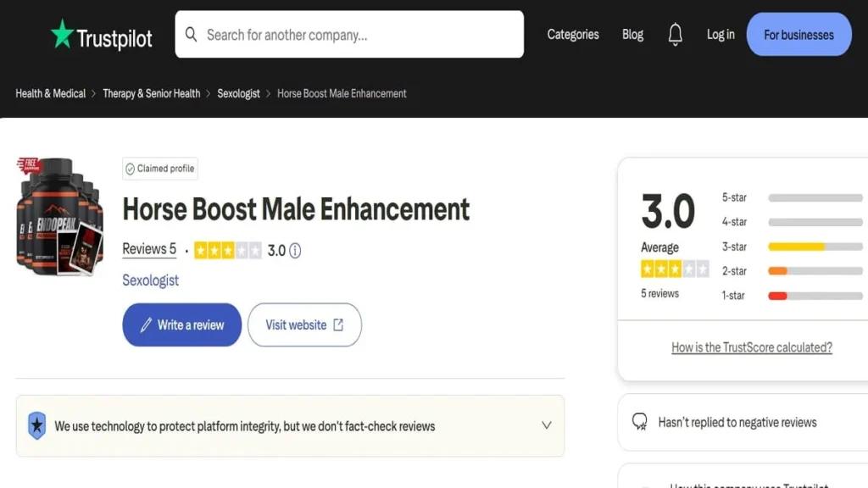Open the blue Sexologist category link
This screenshot has height=488, width=868.
(x=151, y=280)
